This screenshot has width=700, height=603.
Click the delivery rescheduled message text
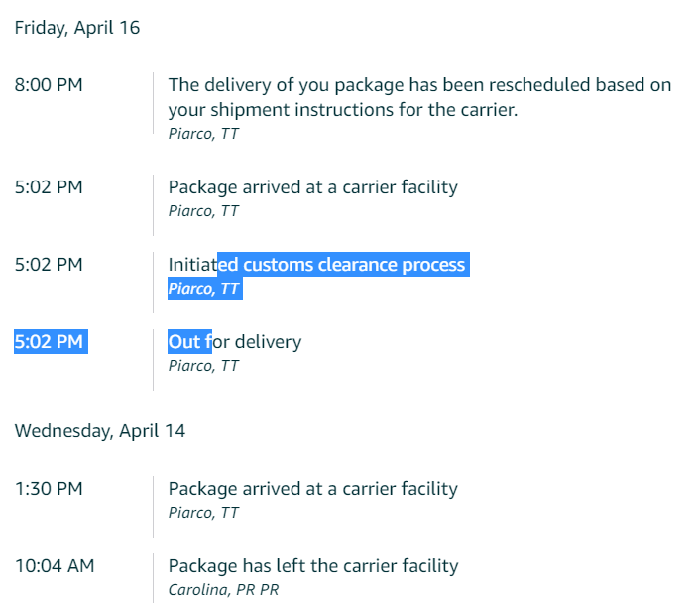pos(419,97)
